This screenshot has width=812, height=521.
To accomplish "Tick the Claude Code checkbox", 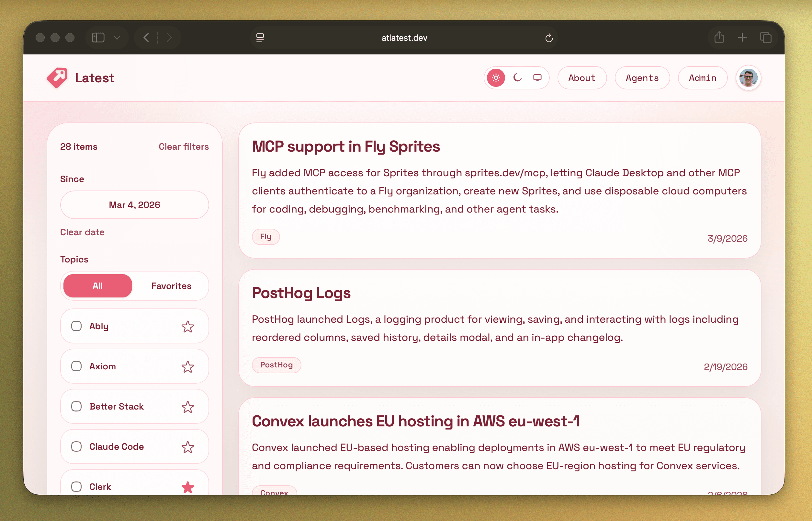I will pos(76,446).
